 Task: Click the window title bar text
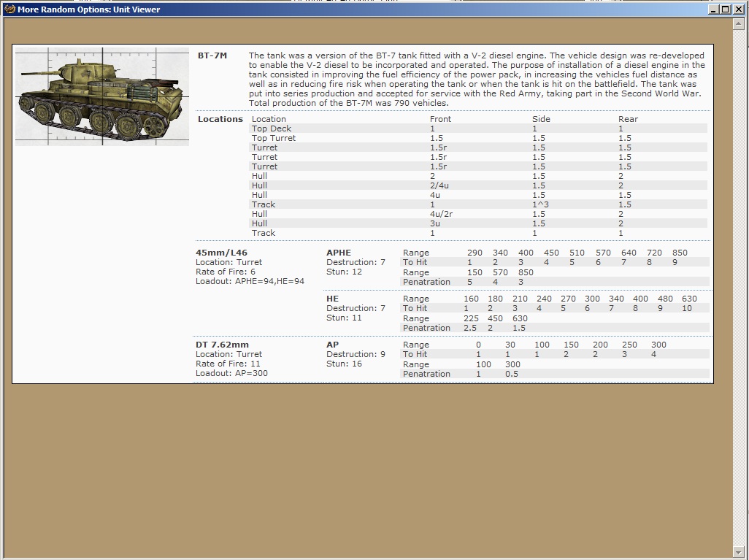point(89,9)
